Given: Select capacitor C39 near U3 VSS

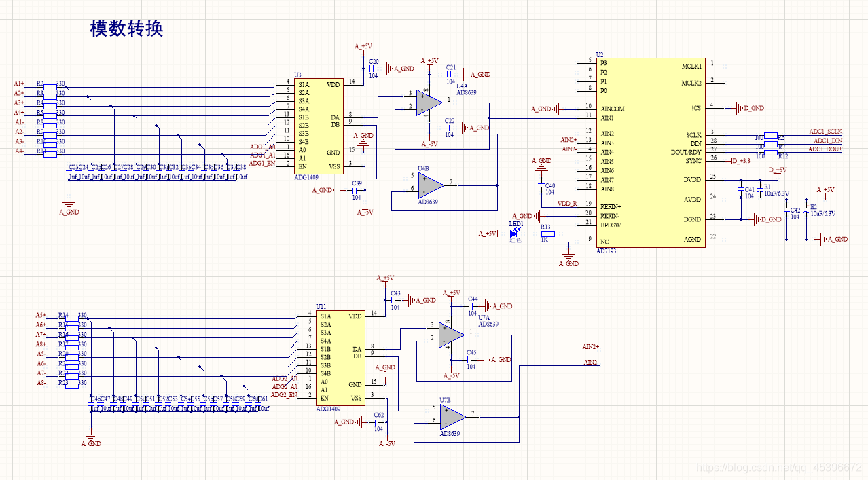Looking at the screenshot, I should tap(356, 190).
